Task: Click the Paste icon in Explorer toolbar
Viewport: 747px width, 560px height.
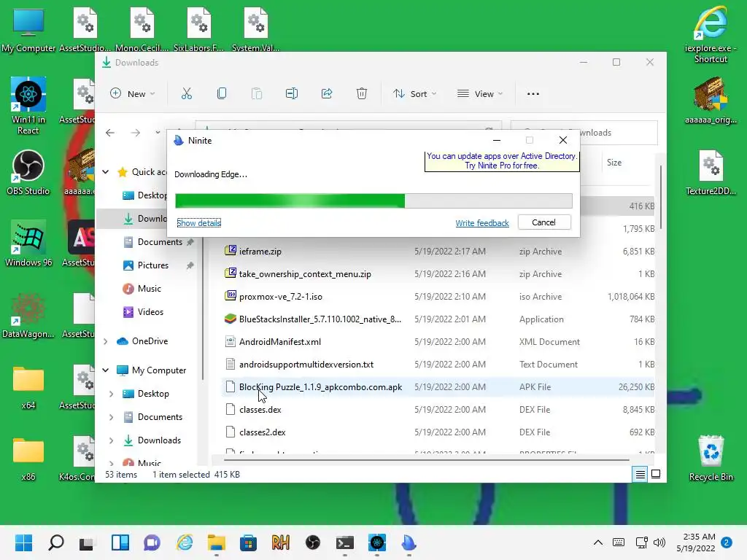Action: [256, 94]
